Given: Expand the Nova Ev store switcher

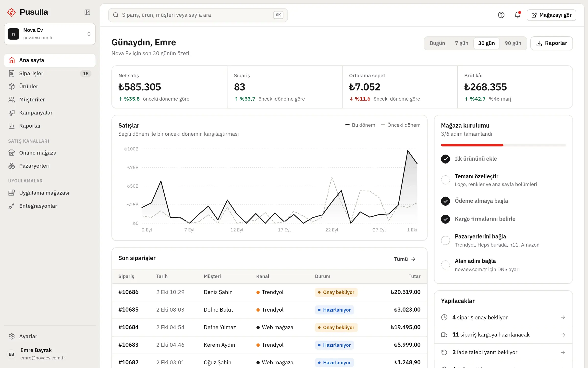Looking at the screenshot, I should [x=50, y=34].
